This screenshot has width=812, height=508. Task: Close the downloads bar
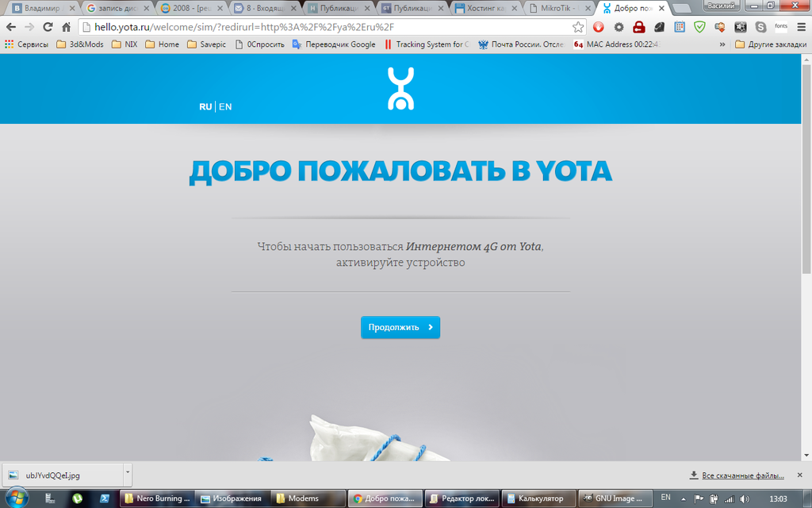click(799, 475)
